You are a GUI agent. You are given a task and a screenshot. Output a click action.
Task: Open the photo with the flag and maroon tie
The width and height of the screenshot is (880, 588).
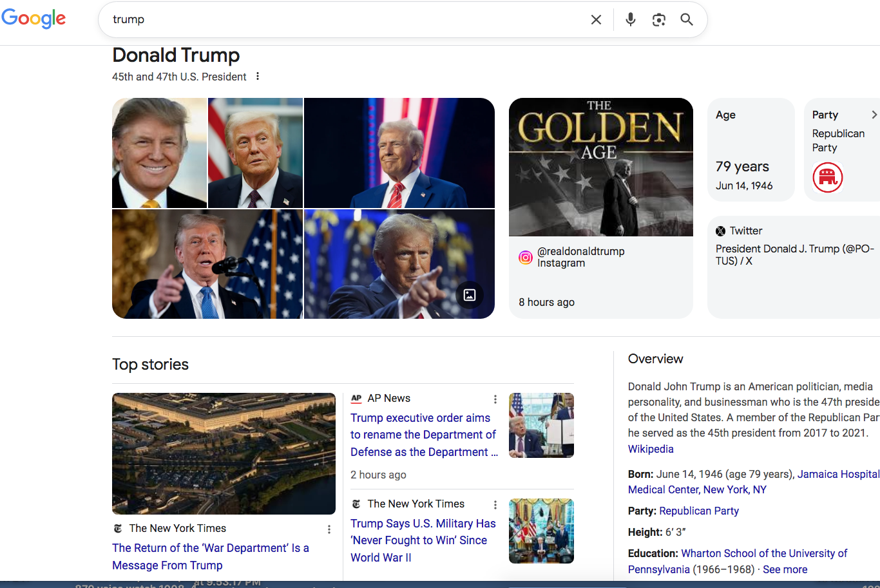(x=255, y=153)
